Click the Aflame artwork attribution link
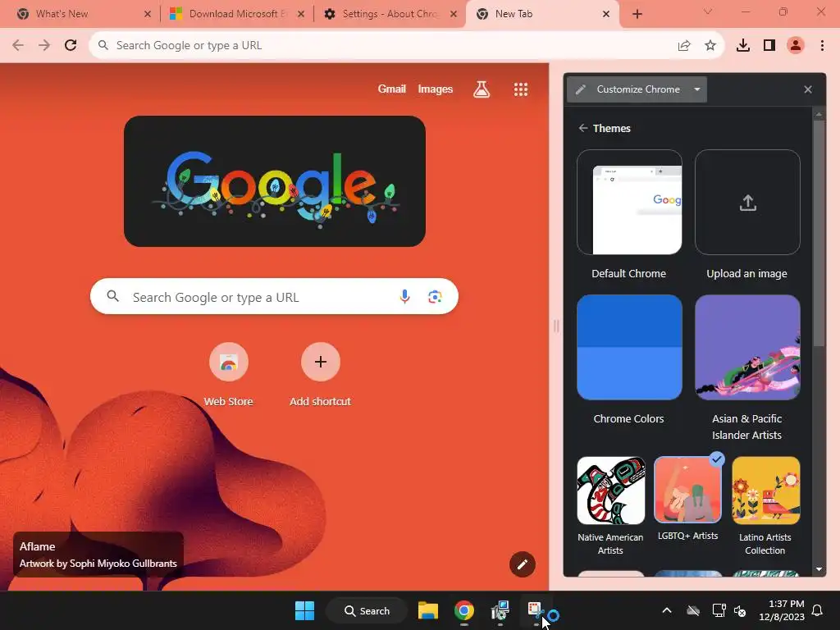Screen dimensions: 840x630 (98, 555)
